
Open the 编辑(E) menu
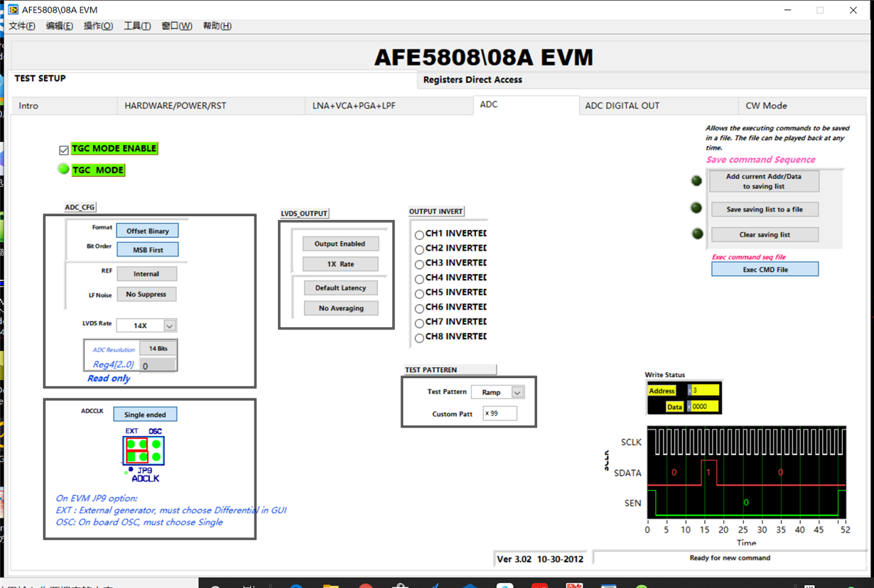tap(60, 26)
